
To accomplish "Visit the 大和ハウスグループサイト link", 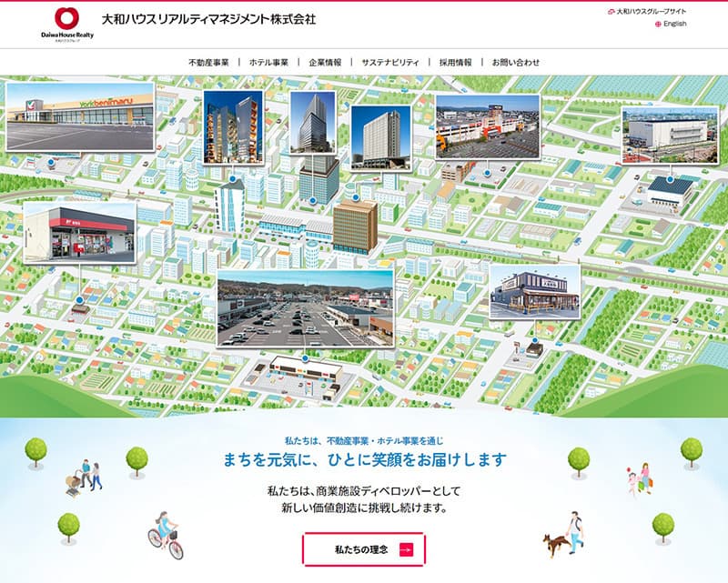I will coord(651,11).
